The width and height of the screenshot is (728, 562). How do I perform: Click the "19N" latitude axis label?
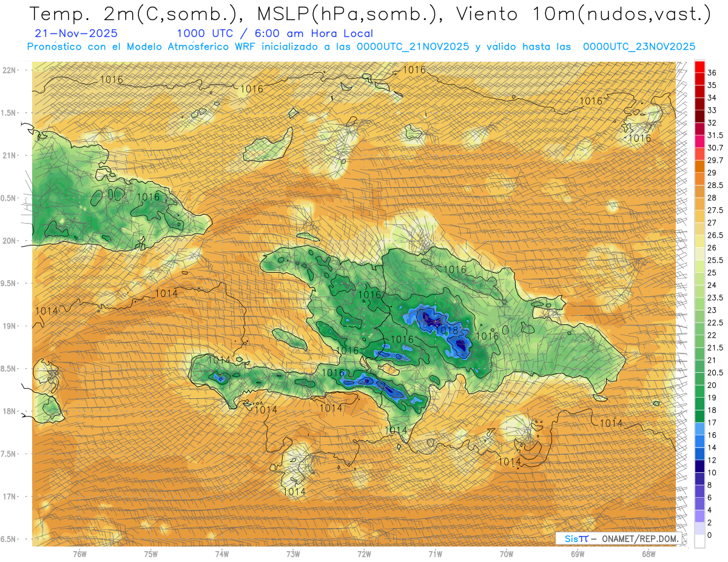[10, 326]
